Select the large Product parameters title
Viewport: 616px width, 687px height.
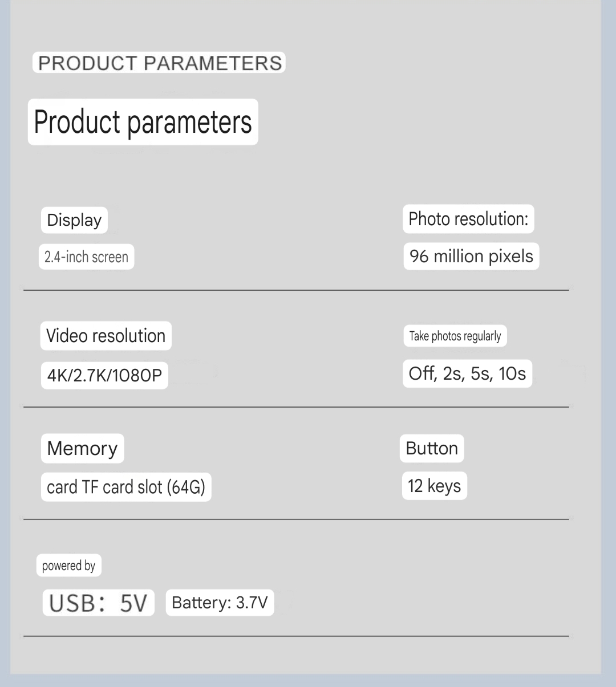[143, 122]
